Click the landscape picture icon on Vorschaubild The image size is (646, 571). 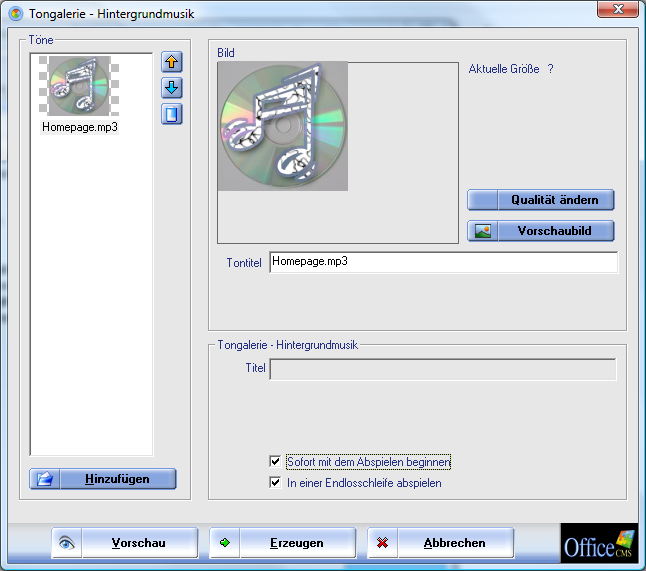[483, 231]
